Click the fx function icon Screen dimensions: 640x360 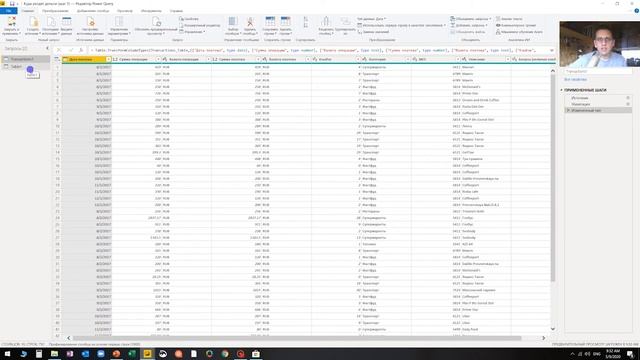tap(81, 50)
